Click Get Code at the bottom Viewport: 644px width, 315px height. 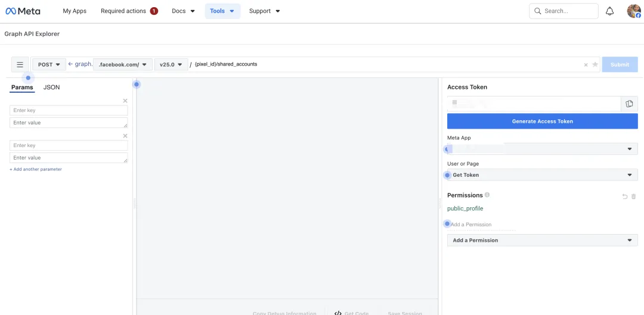coord(352,313)
